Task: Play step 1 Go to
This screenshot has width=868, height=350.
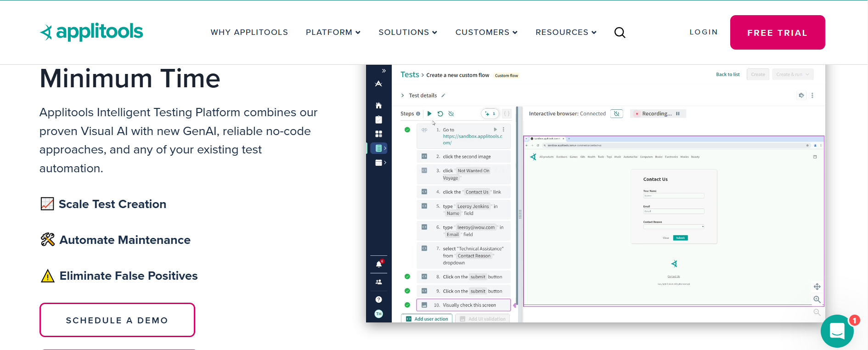Action: pyautogui.click(x=496, y=130)
